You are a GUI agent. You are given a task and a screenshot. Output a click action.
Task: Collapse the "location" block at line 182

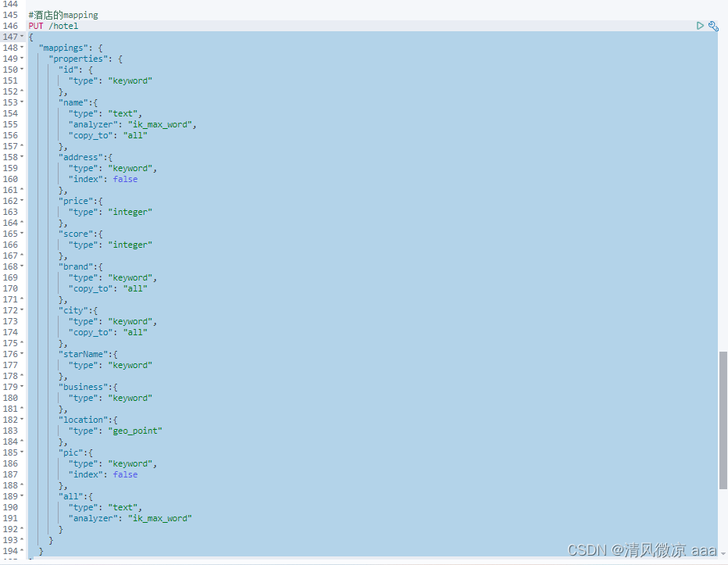click(22, 420)
